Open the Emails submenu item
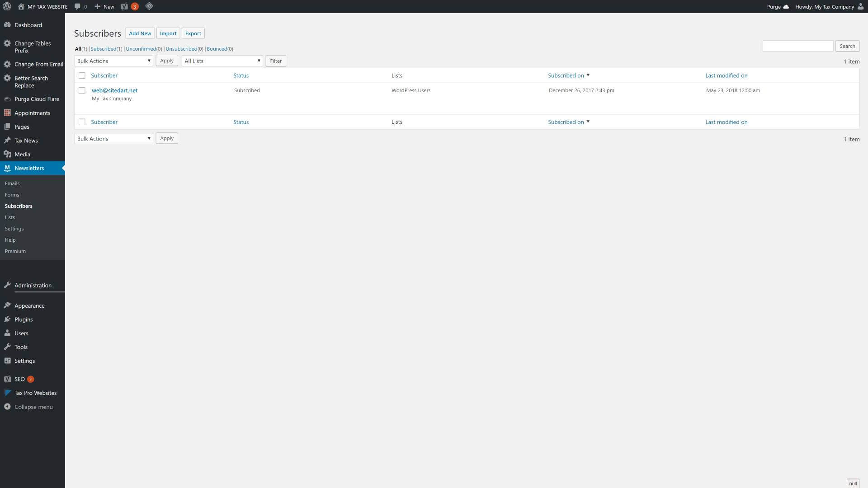Image resolution: width=868 pixels, height=488 pixels. pyautogui.click(x=12, y=183)
